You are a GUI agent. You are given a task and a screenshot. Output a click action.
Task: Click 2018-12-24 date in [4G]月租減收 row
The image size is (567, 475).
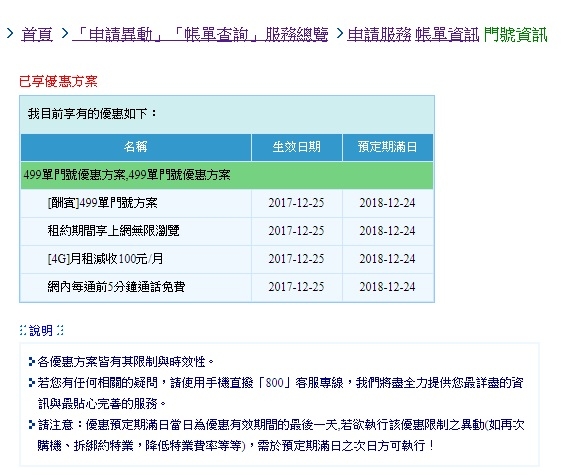387,259
